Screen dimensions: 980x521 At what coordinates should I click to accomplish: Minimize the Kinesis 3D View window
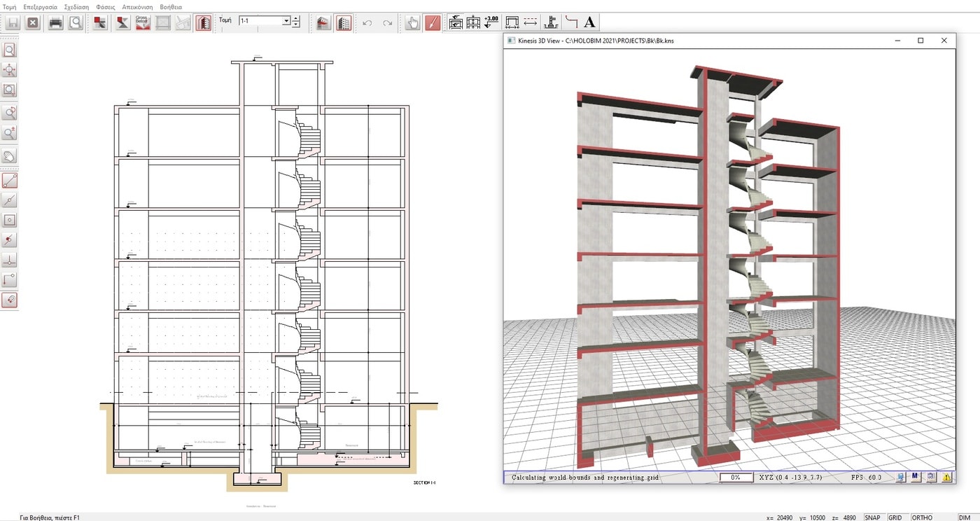[897, 41]
